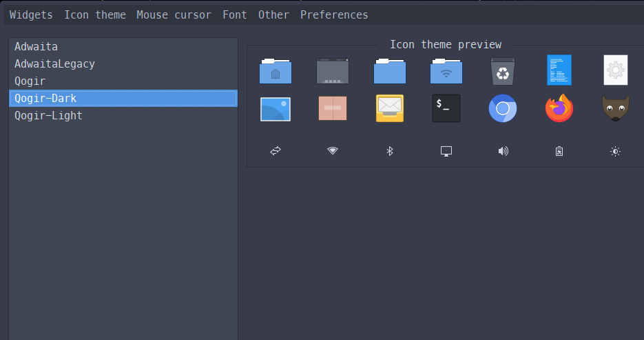Viewport: 644px width, 340px height.
Task: Open the Preferences tab
Action: coord(334,14)
